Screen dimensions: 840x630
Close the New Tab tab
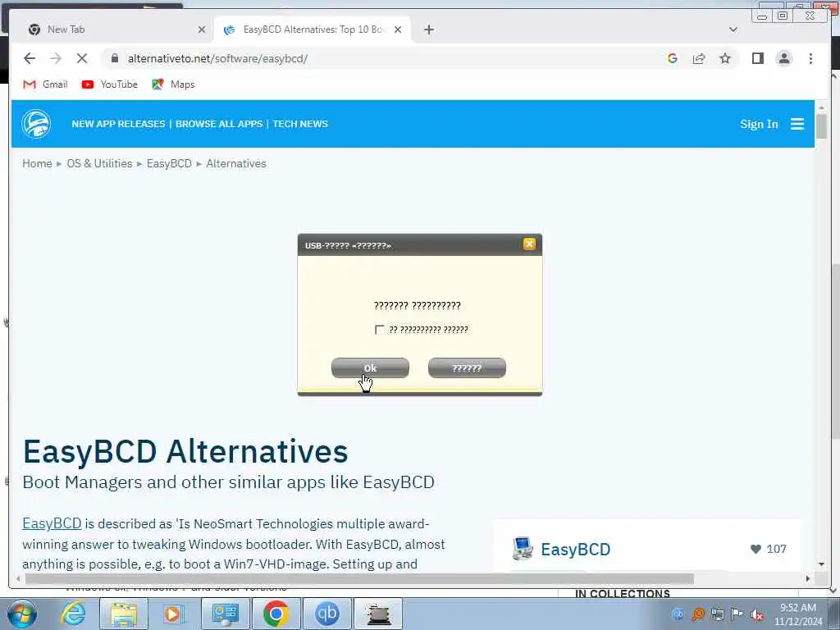[202, 30]
